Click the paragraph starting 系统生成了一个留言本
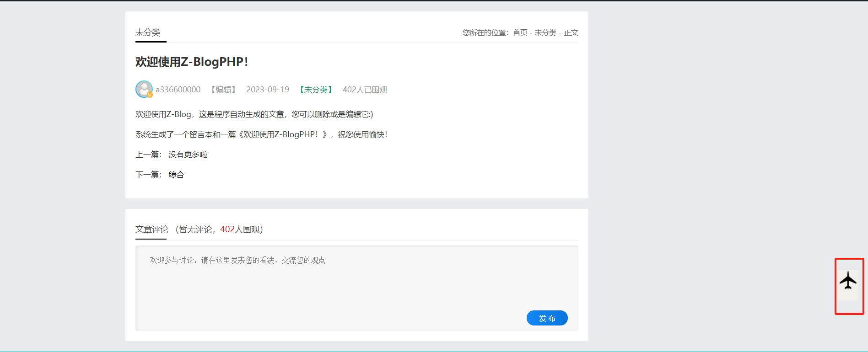 261,134
